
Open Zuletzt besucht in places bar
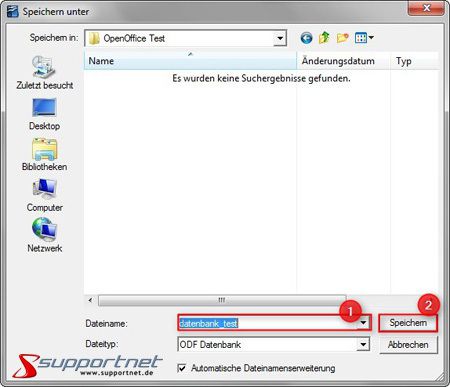(x=44, y=73)
